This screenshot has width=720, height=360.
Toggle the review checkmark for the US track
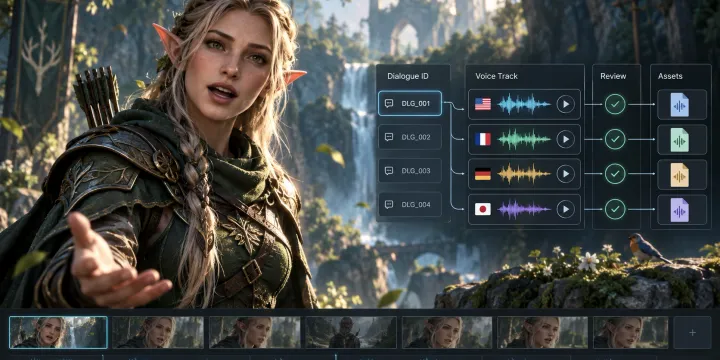point(615,104)
